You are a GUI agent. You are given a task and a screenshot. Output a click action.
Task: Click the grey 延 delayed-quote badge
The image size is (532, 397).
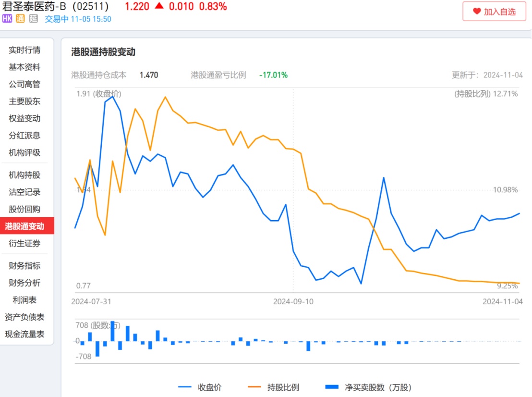33,19
